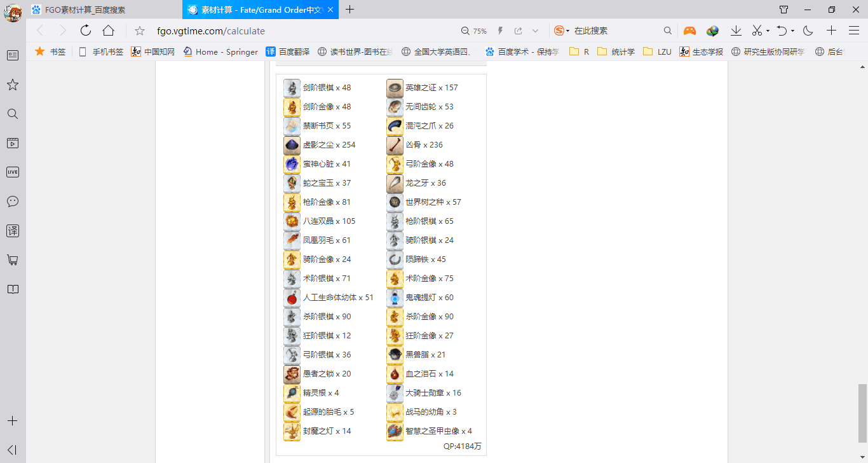
Task: Open the 统计学 bookmark folder
Action: (x=616, y=52)
